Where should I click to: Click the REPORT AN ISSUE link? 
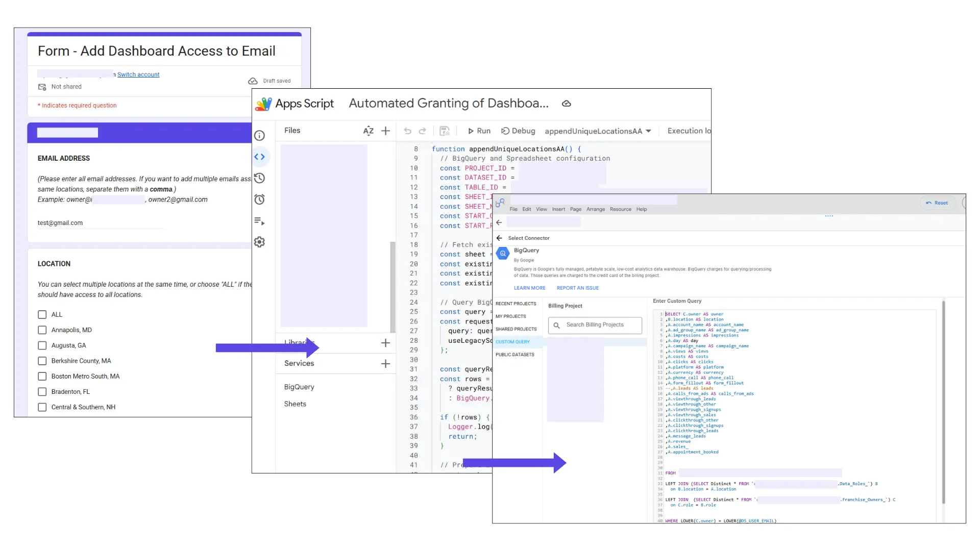[x=578, y=288]
